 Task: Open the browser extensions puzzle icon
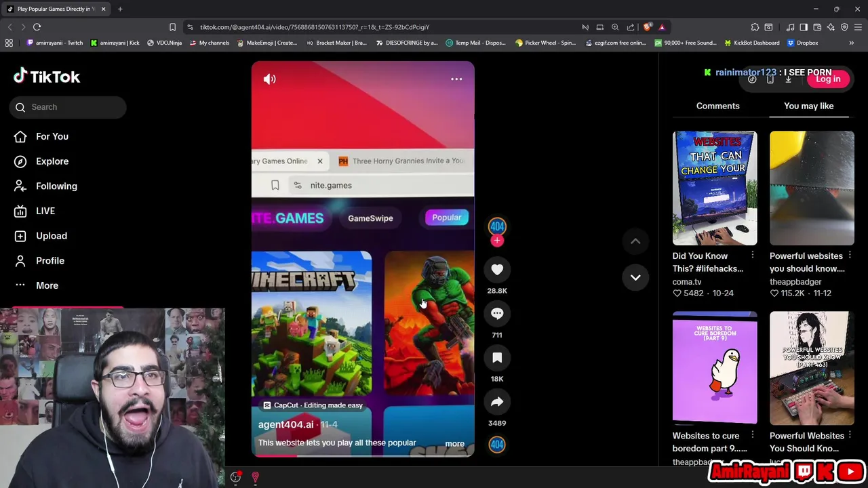click(755, 27)
